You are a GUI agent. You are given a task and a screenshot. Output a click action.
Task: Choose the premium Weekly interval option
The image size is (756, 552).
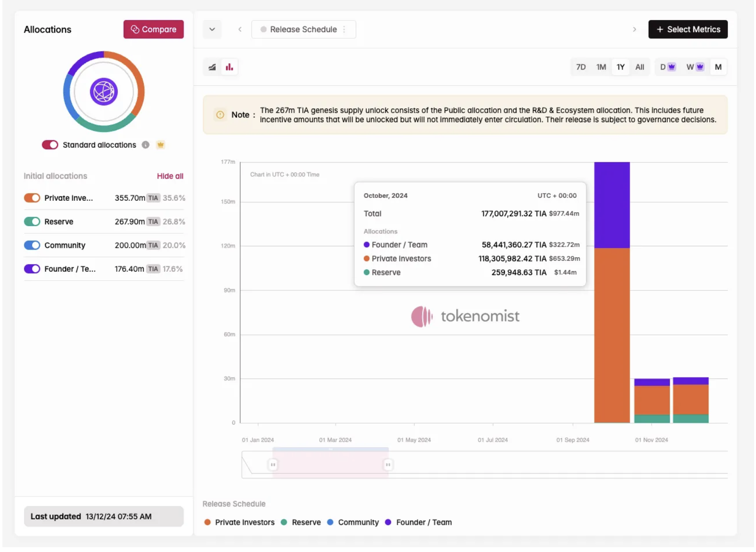click(x=695, y=67)
